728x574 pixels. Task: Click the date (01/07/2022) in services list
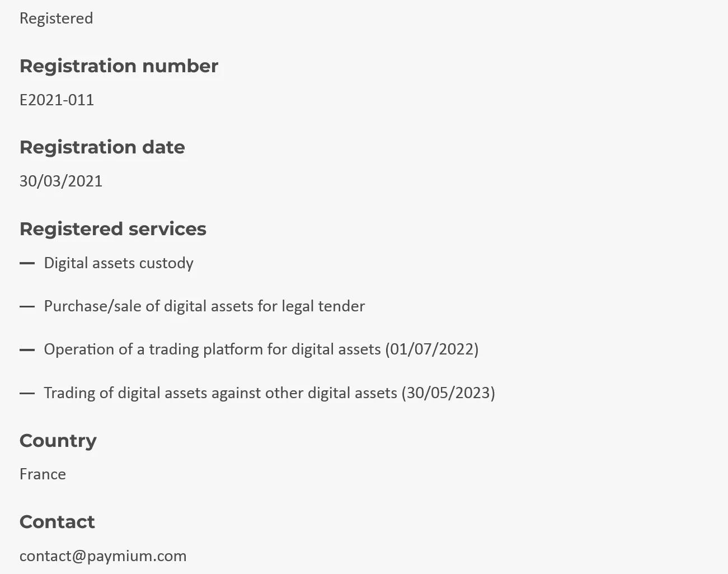pyautogui.click(x=432, y=349)
